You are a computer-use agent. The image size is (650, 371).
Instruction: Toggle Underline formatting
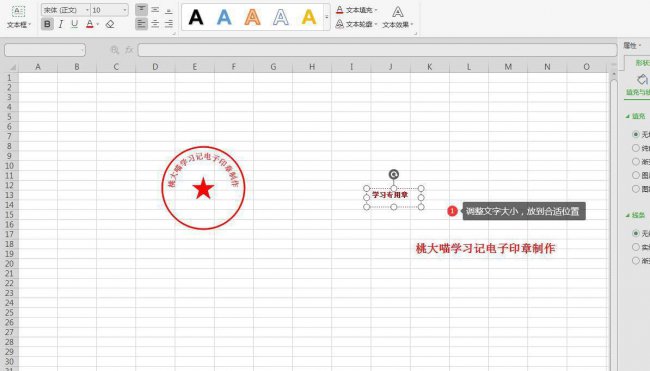[75, 24]
